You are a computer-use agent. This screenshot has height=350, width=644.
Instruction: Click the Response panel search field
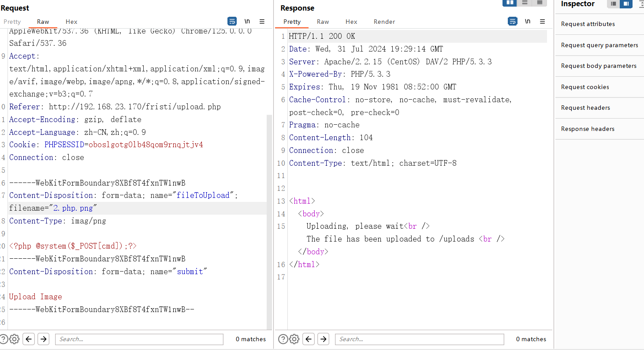click(420, 339)
